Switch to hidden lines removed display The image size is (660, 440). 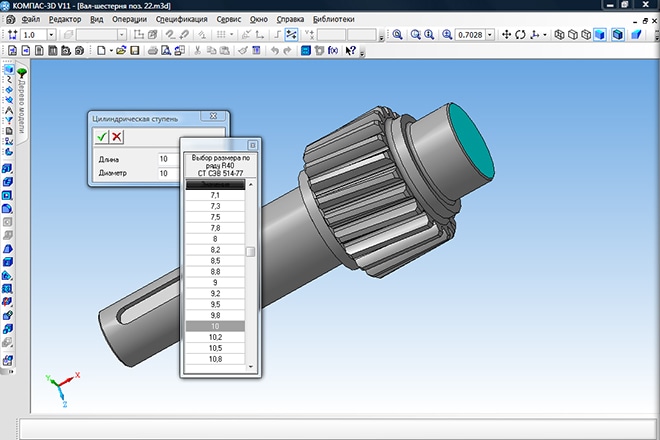pyautogui.click(x=573, y=35)
